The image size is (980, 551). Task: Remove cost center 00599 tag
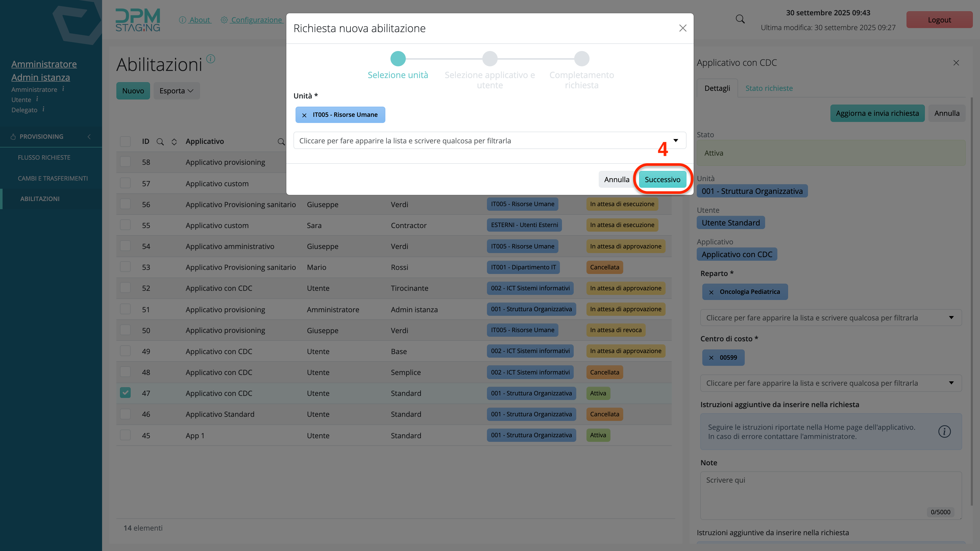coord(711,358)
